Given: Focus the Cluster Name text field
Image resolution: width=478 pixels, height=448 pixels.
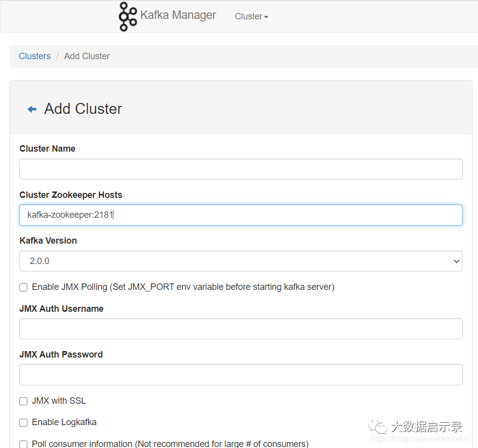Looking at the screenshot, I should tap(241, 169).
